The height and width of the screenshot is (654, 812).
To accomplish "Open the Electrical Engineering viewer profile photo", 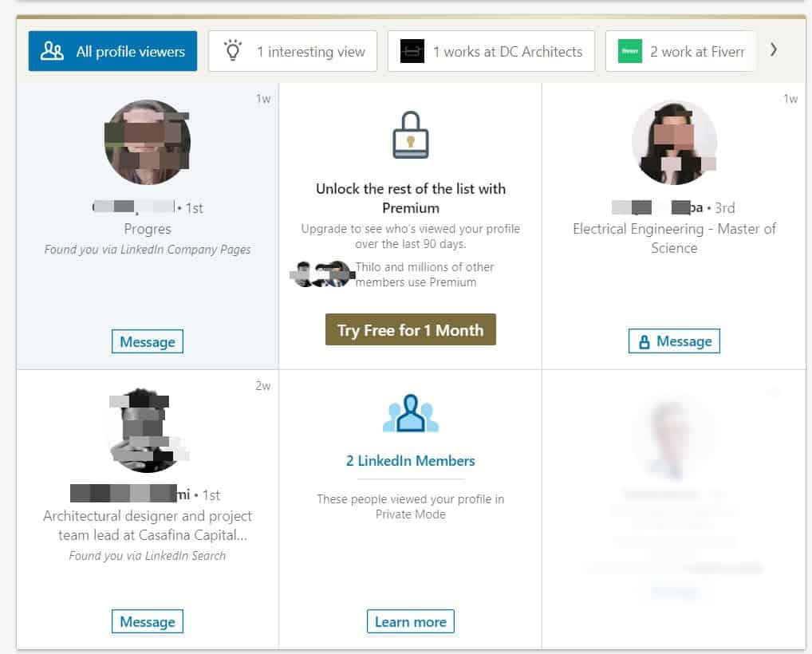I will tap(674, 143).
